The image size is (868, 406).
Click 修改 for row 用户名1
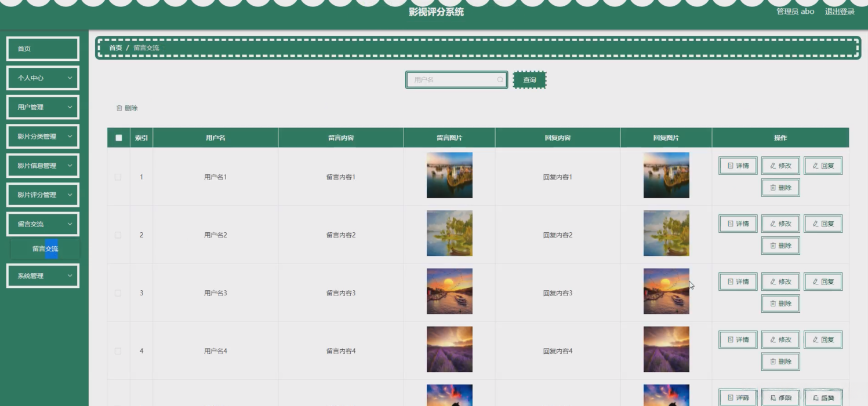pyautogui.click(x=780, y=166)
